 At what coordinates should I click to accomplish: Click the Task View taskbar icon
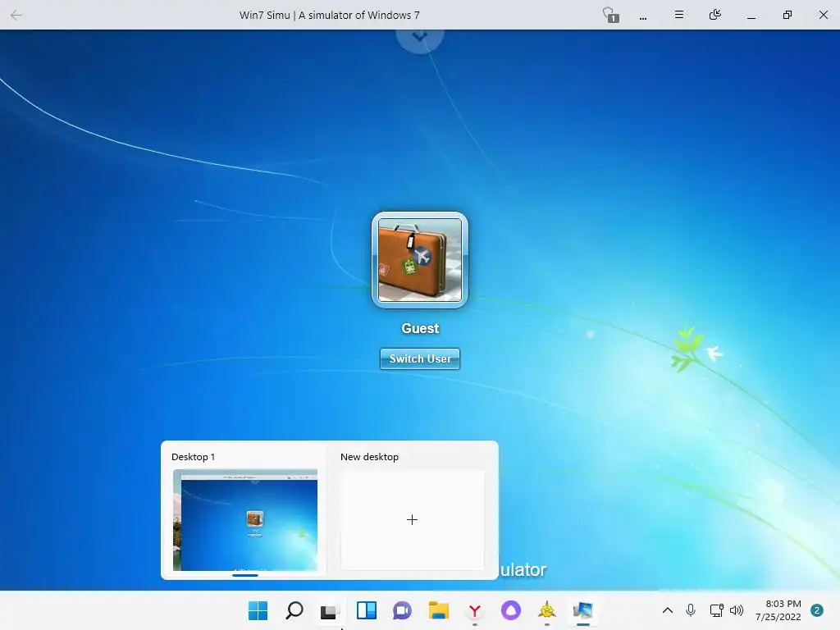pos(330,610)
